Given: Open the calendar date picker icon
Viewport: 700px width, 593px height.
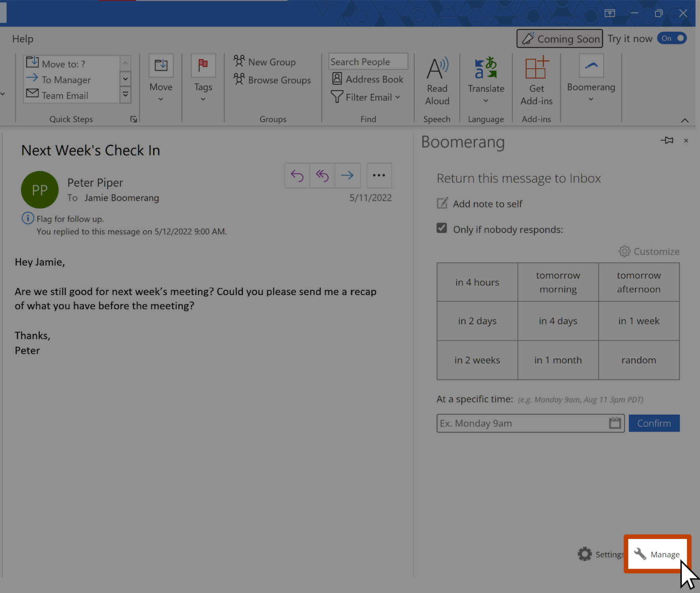Looking at the screenshot, I should click(x=615, y=423).
